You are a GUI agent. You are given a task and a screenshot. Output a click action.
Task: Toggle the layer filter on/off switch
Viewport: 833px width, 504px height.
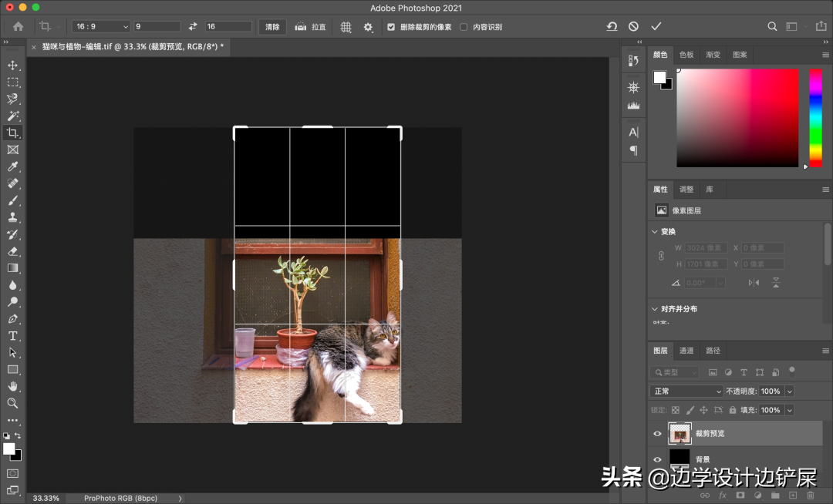[791, 371]
